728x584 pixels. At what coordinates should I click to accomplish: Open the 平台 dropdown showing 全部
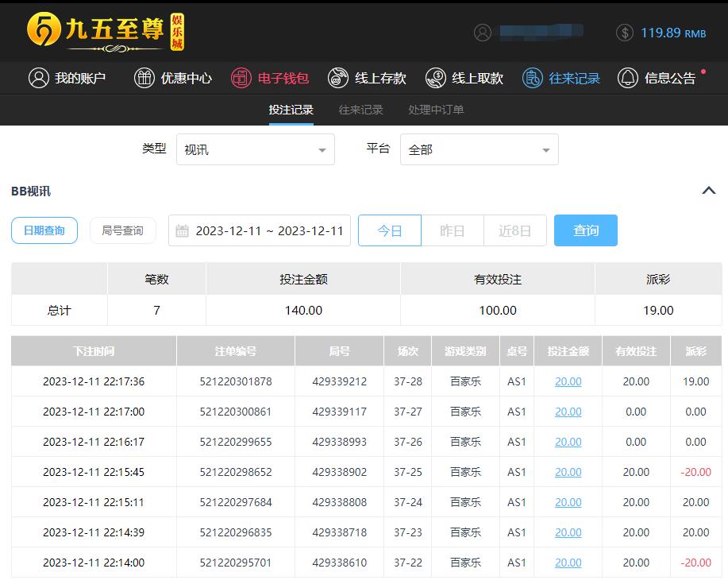click(480, 149)
